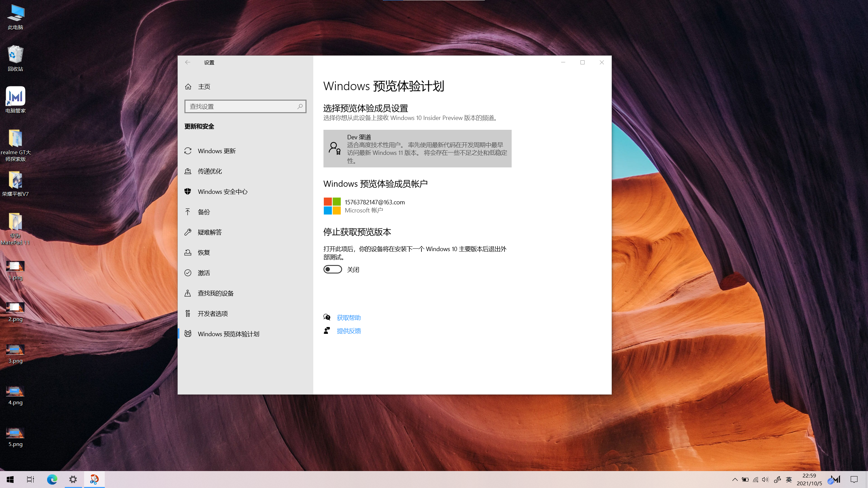Select 5.png file on desktop

[x=15, y=437]
